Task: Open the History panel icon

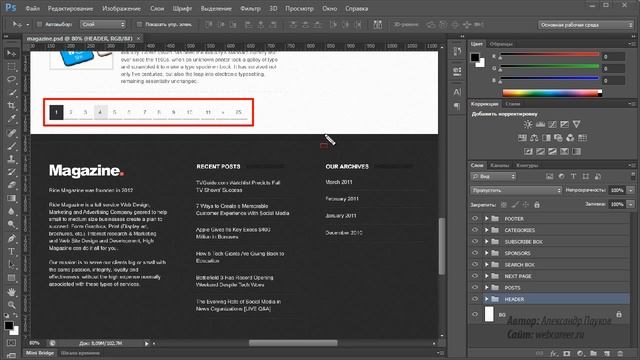Action: (457, 52)
